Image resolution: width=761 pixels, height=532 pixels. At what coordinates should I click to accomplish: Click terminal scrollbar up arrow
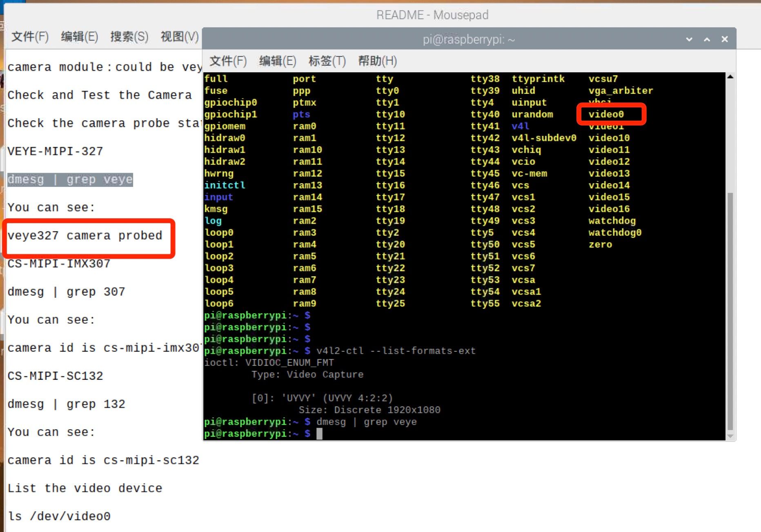tap(730, 77)
